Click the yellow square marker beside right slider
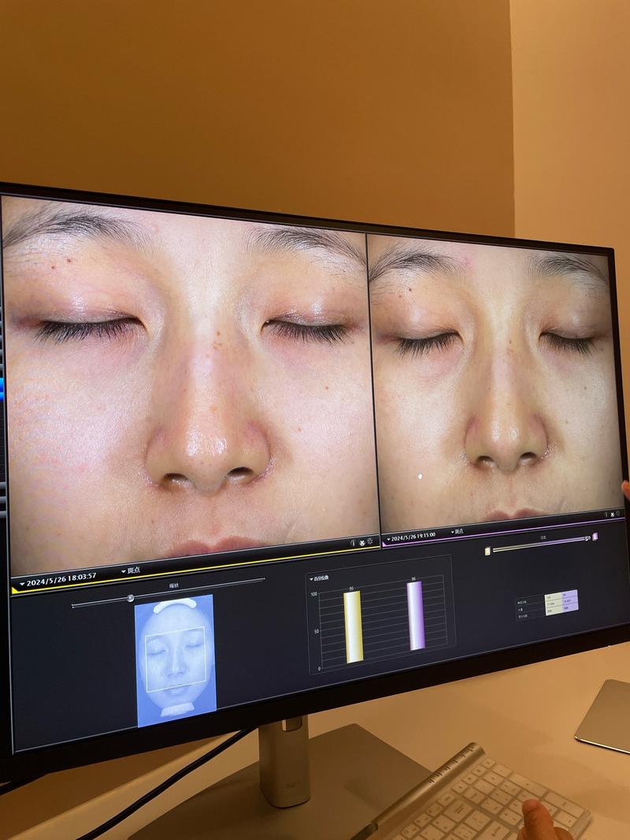 [487, 550]
